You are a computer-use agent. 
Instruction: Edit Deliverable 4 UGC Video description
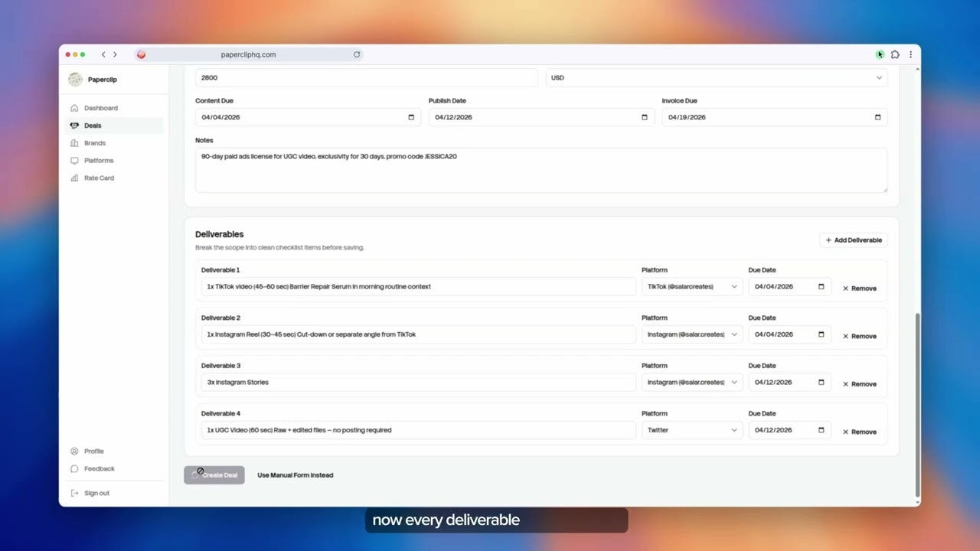[x=419, y=430]
